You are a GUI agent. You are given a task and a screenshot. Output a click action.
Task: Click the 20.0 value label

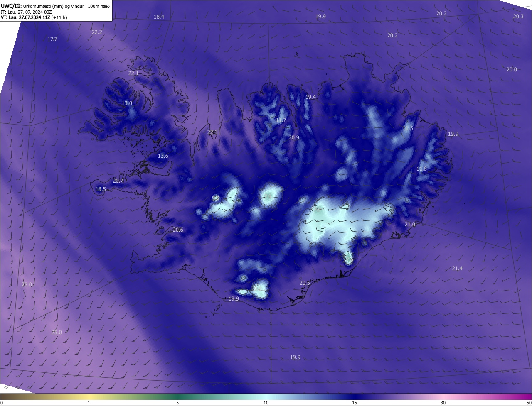point(512,70)
